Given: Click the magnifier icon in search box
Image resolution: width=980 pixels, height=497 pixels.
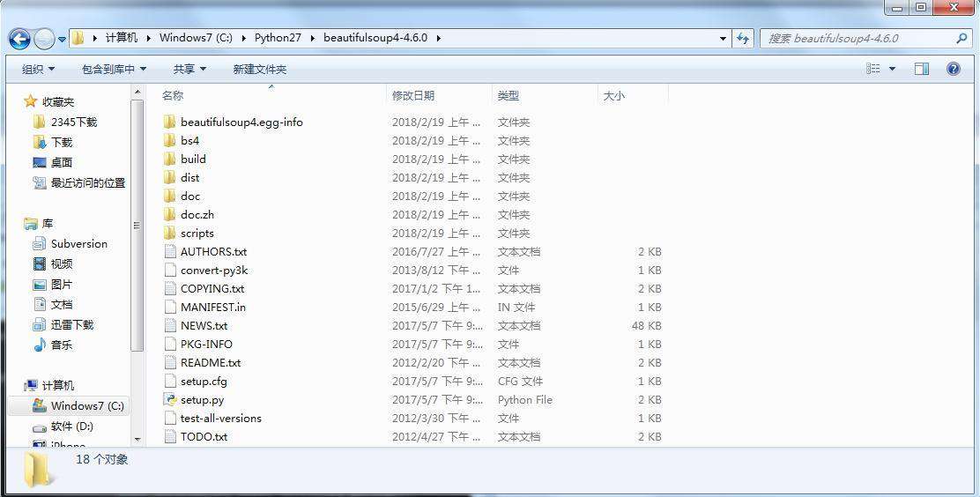Looking at the screenshot, I should point(961,38).
